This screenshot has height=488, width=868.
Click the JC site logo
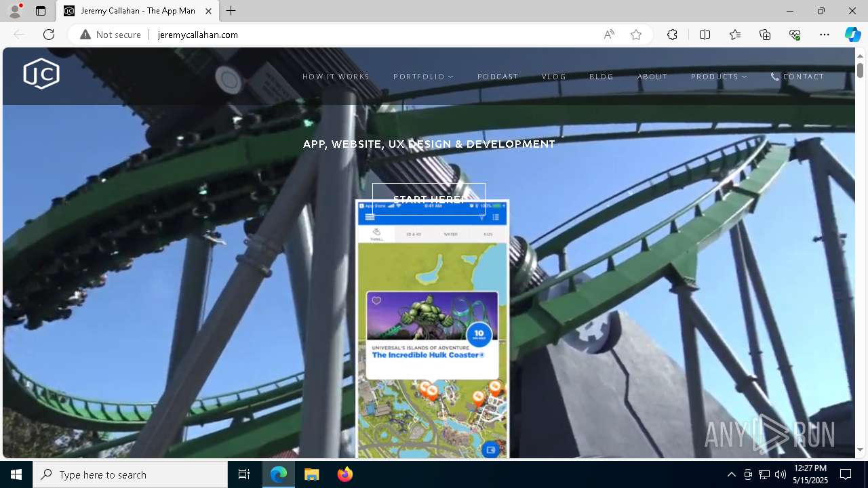41,74
